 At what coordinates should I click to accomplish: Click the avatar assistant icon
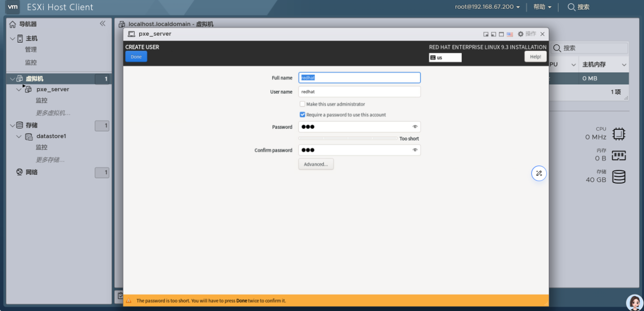point(634,302)
